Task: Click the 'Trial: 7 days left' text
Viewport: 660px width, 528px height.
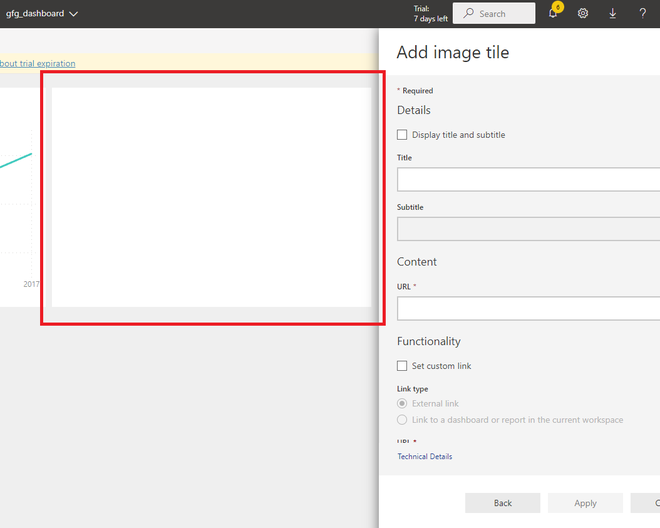Action: pos(430,13)
